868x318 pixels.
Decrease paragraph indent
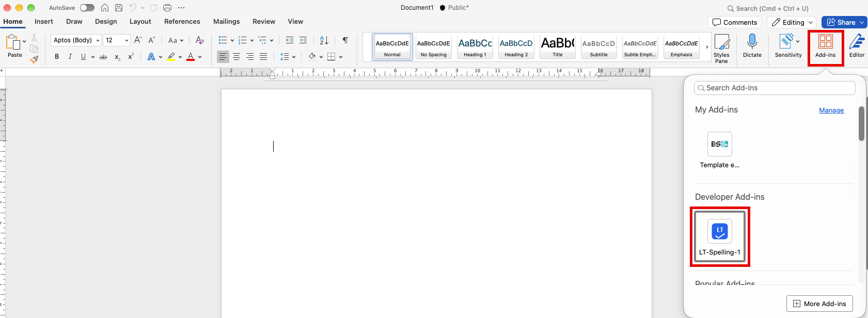pos(290,40)
